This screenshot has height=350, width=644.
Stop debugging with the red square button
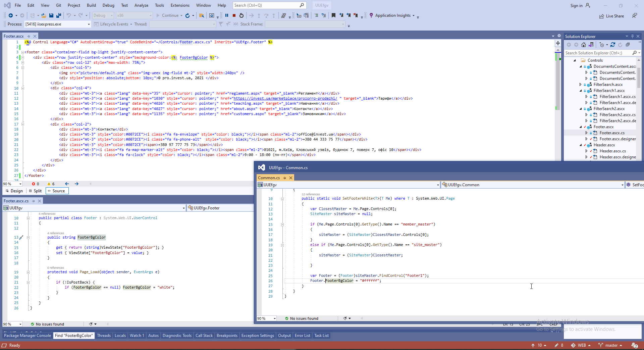[234, 15]
